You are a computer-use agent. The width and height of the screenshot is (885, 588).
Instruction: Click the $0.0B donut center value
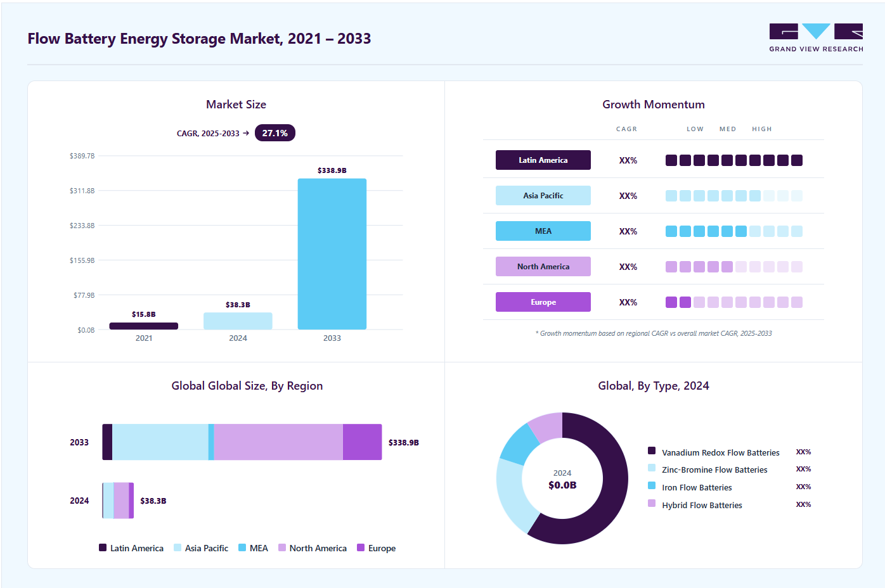(x=562, y=485)
